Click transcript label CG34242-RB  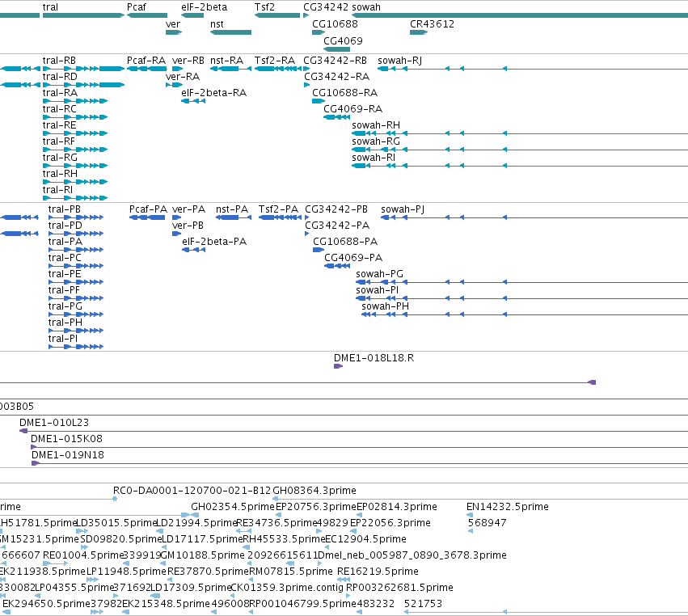335,61
